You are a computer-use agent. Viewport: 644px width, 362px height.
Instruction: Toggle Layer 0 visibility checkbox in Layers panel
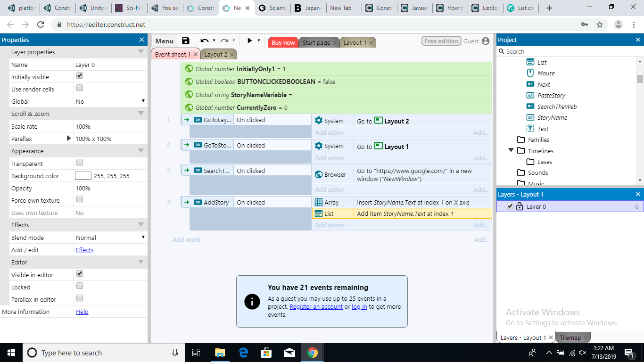tap(510, 206)
